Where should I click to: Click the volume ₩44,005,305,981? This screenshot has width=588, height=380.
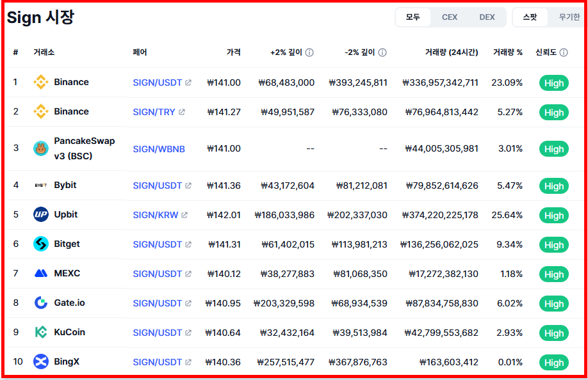click(442, 148)
